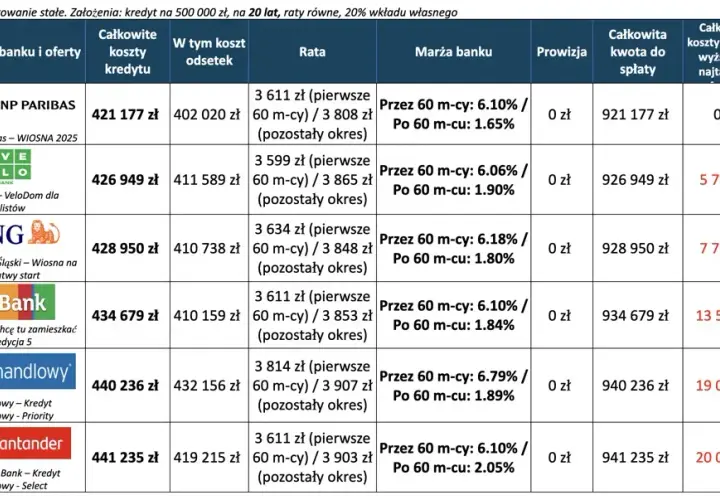Click the margin cell with 6.79%
The height and width of the screenshot is (500, 720).
[x=453, y=386]
